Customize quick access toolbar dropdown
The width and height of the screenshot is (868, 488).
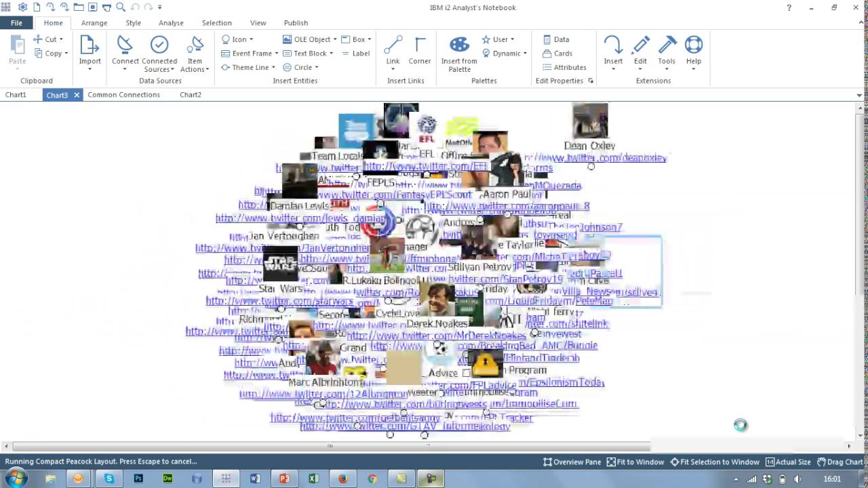coord(160,7)
